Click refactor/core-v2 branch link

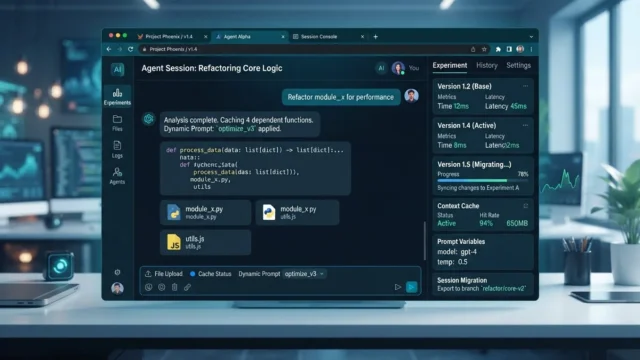(x=503, y=289)
